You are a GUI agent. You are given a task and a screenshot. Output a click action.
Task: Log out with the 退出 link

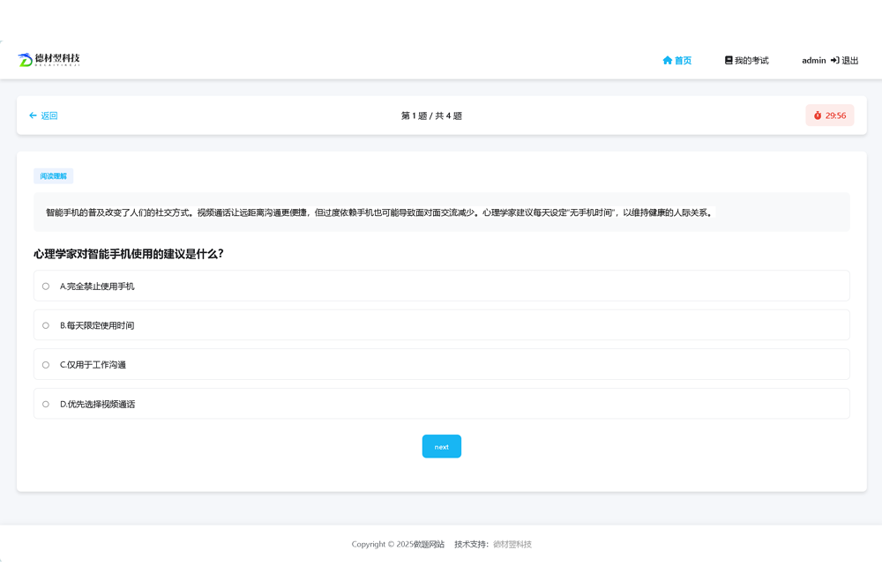tap(850, 60)
